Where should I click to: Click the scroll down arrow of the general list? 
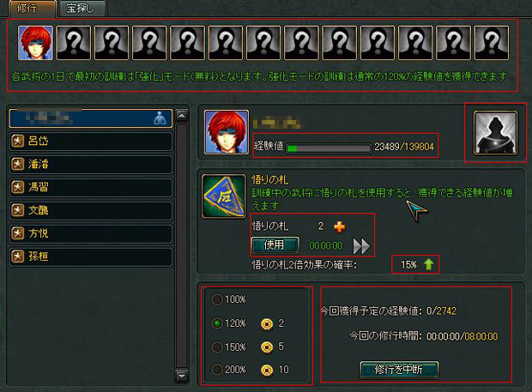click(x=182, y=376)
